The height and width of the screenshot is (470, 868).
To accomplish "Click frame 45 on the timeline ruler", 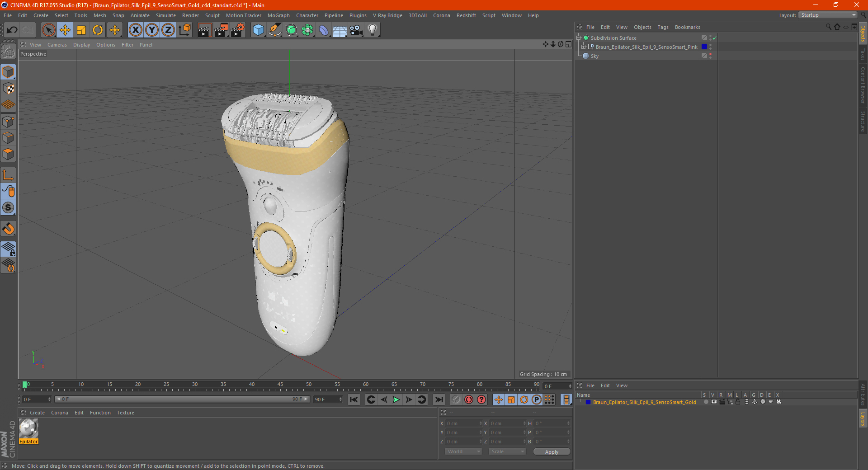I will click(280, 385).
